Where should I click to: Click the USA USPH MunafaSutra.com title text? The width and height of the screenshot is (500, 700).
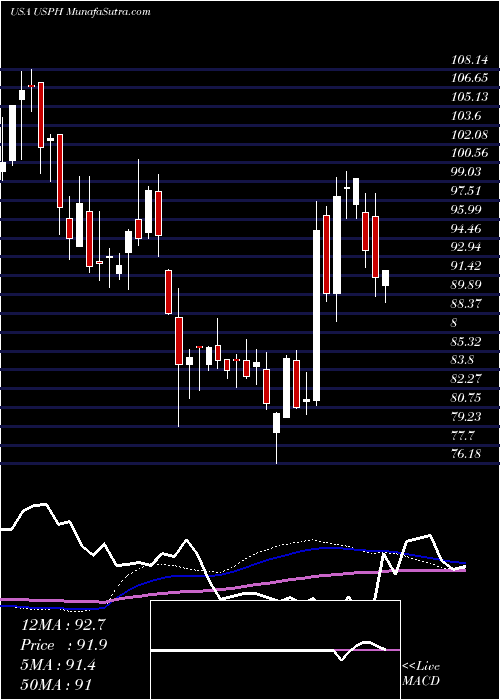tap(80, 12)
